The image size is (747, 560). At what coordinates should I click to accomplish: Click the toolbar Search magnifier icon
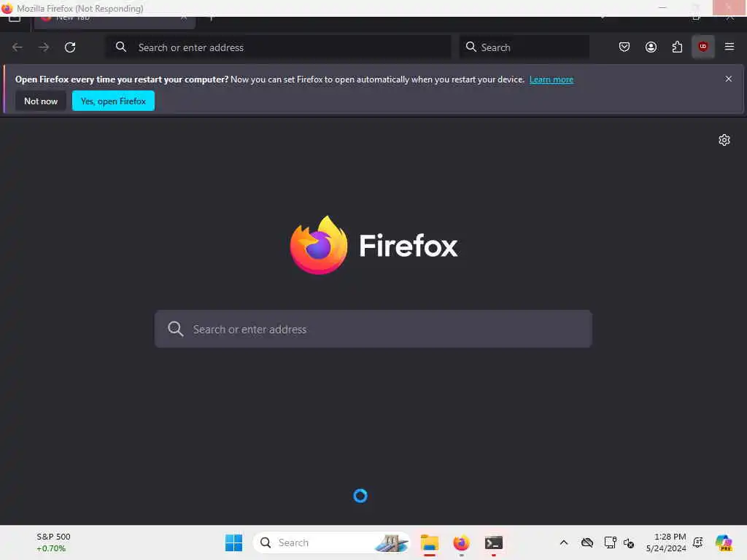tap(471, 47)
